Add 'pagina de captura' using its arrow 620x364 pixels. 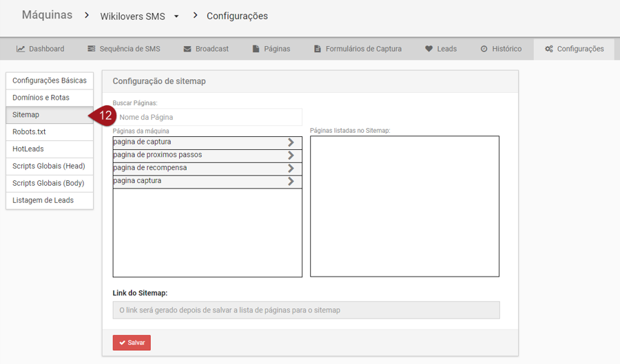[291, 142]
